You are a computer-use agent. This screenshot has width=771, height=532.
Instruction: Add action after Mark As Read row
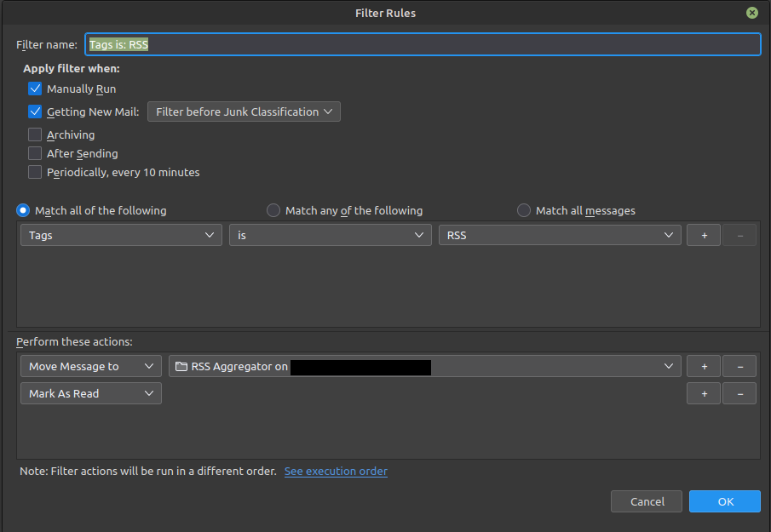click(704, 394)
